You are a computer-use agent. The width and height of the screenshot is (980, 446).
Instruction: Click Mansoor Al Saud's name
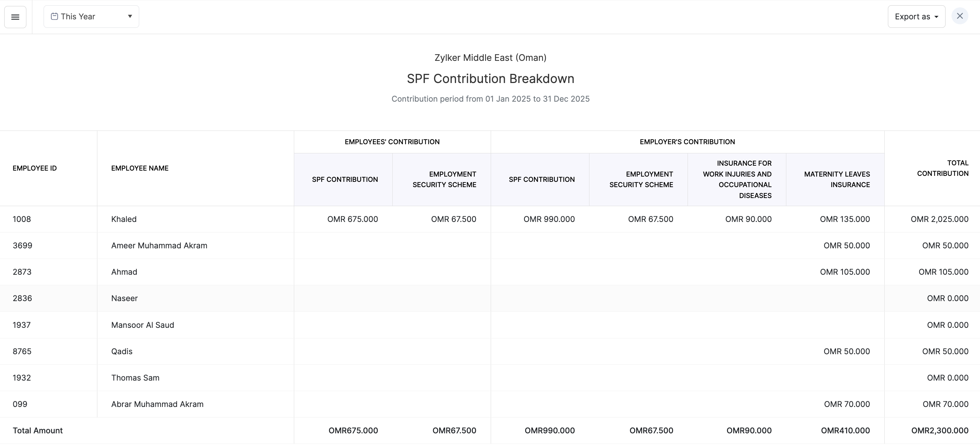(x=142, y=325)
